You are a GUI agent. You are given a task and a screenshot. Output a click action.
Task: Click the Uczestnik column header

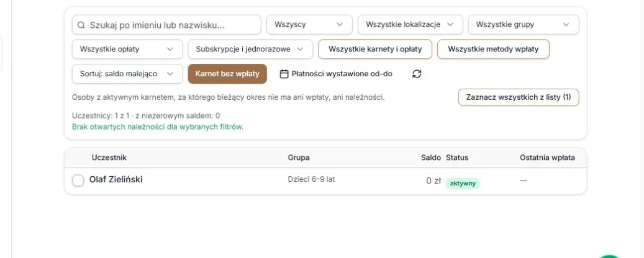click(109, 158)
